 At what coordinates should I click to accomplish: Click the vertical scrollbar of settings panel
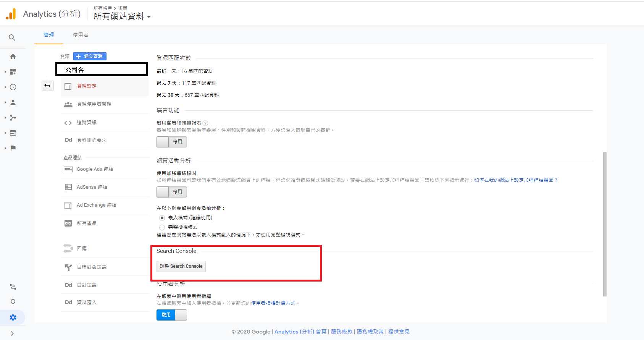coord(605,224)
